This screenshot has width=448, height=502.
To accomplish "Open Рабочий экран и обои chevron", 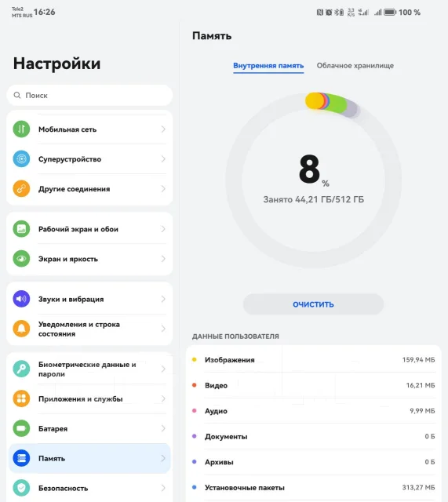I will (163, 229).
